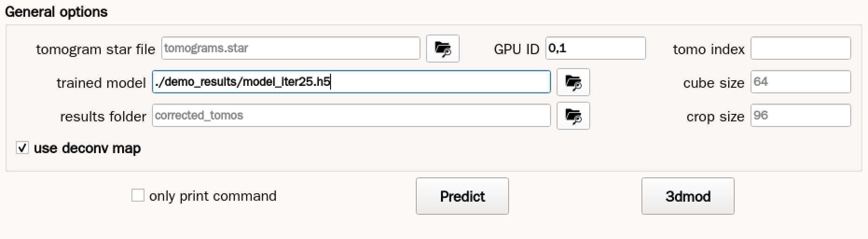Click the General options heading
Image resolution: width=868 pixels, height=239 pixels.
click(56, 12)
